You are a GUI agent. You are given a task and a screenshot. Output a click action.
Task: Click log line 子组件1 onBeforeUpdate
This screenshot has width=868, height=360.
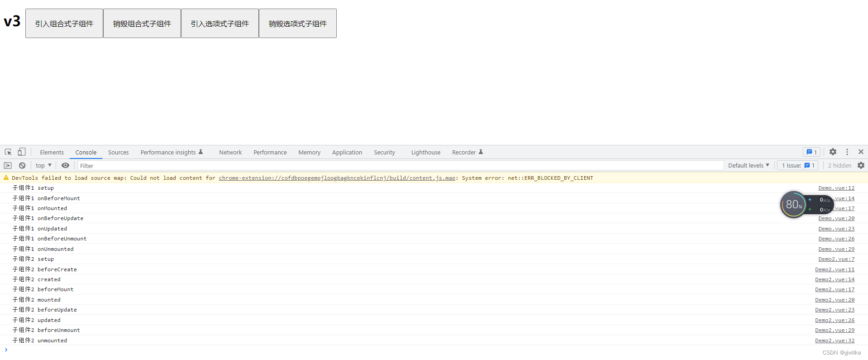(x=48, y=218)
